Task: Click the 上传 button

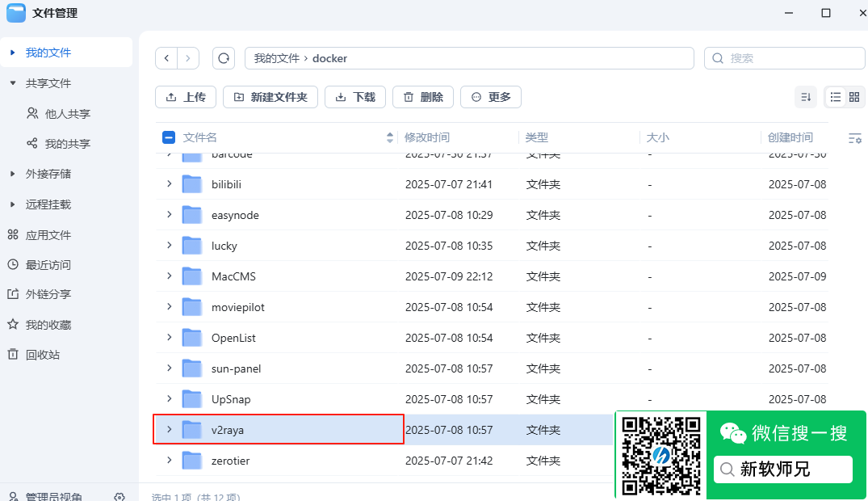Action: 186,96
